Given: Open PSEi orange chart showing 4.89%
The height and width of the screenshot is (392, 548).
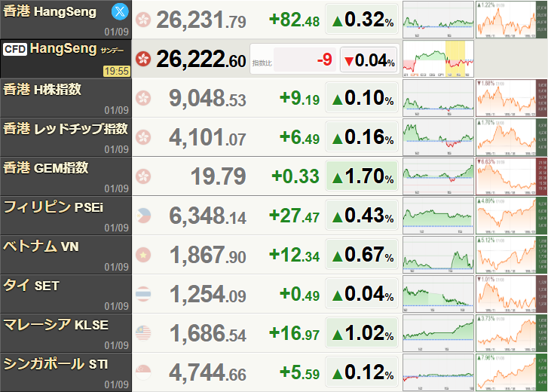Looking at the screenshot, I should pos(512,216).
